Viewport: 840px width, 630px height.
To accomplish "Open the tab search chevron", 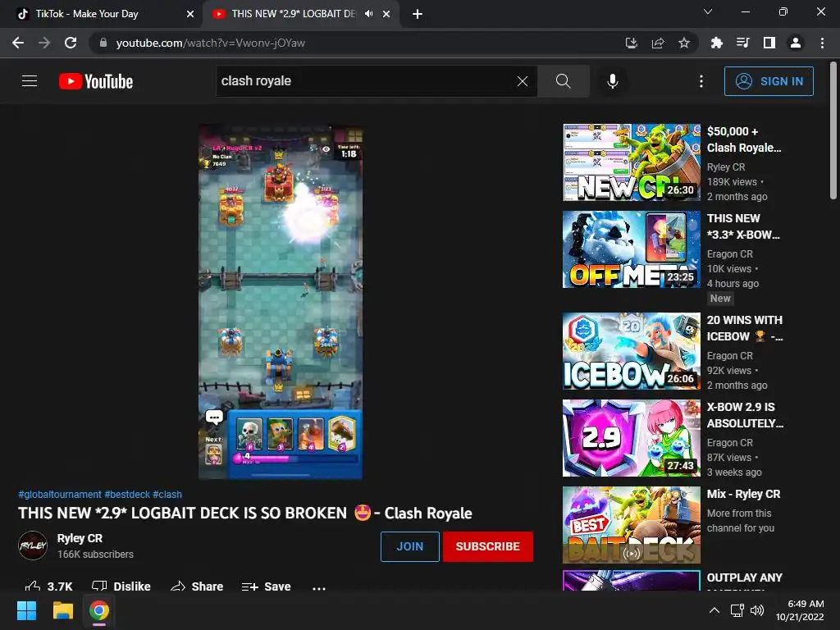I will pyautogui.click(x=708, y=11).
